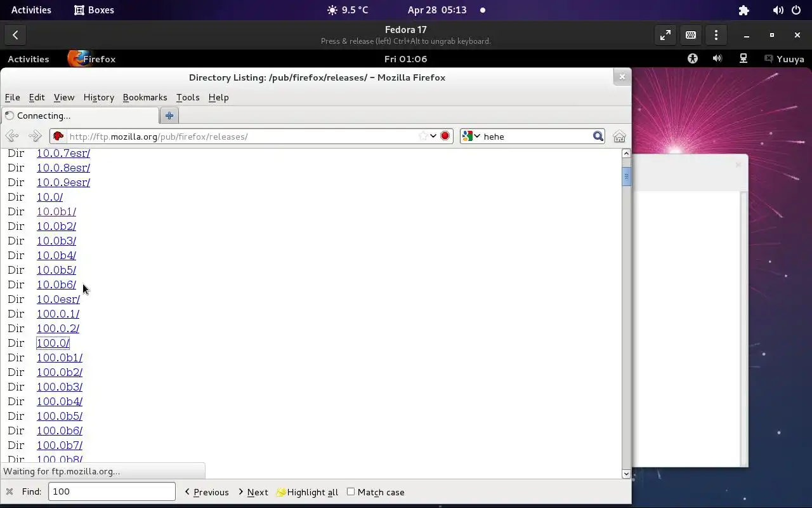Open View menu
812x508 pixels.
[x=63, y=97]
